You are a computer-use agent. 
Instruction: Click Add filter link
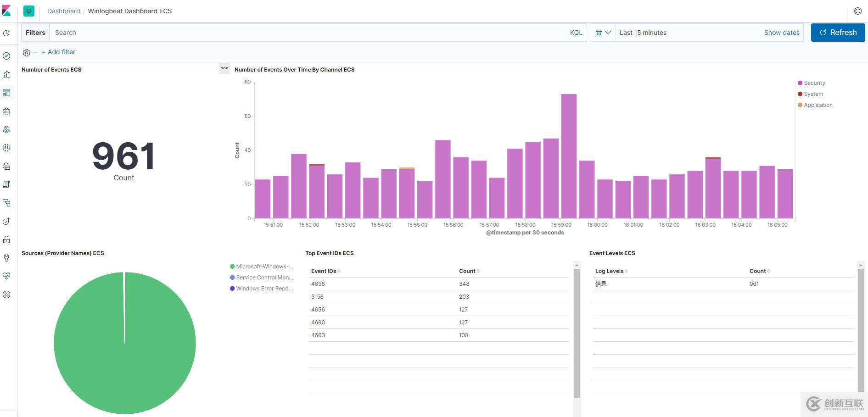coord(59,52)
